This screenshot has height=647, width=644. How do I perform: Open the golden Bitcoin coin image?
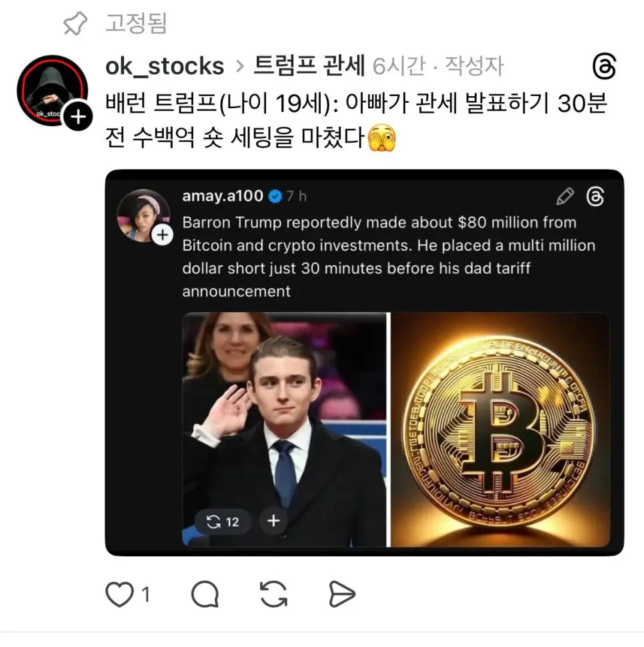pyautogui.click(x=500, y=430)
